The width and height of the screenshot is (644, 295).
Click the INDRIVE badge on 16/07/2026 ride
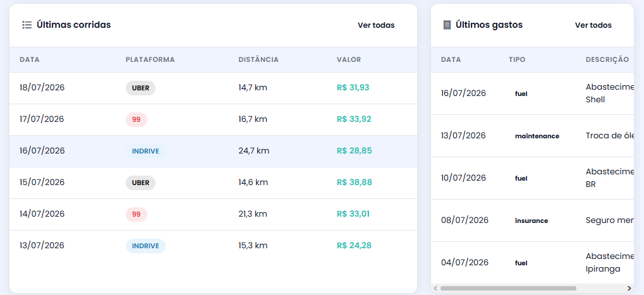coord(145,151)
